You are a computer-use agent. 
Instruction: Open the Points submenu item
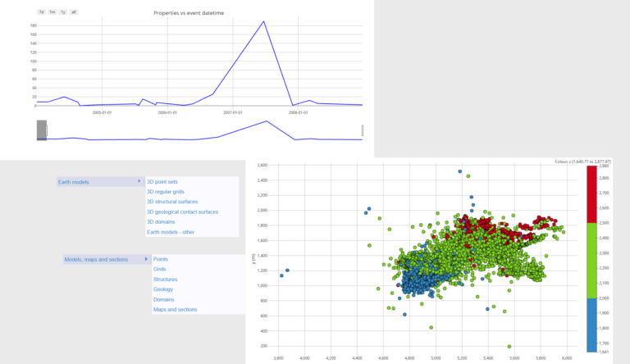161,259
